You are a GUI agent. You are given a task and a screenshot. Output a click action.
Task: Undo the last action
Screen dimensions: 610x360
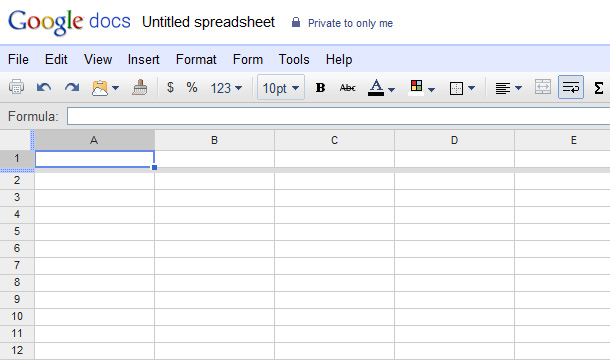[x=44, y=87]
